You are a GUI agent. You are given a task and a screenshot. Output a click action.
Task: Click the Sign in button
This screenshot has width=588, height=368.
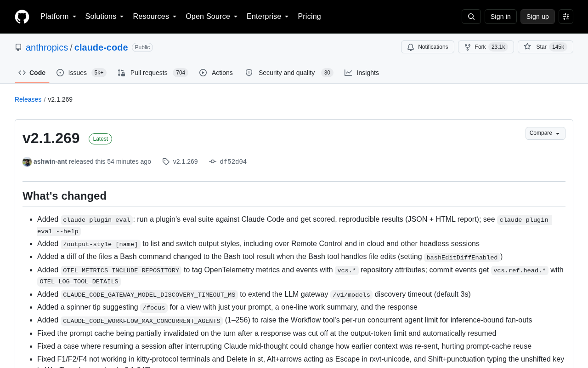(501, 17)
